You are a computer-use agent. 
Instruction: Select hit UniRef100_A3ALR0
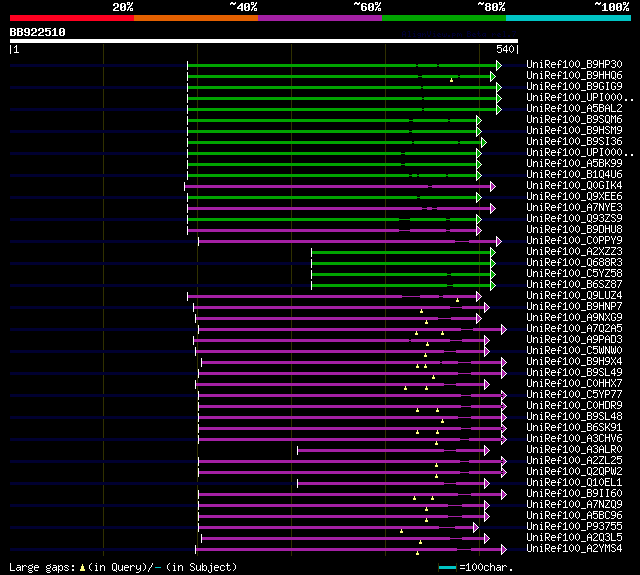tap(574, 450)
